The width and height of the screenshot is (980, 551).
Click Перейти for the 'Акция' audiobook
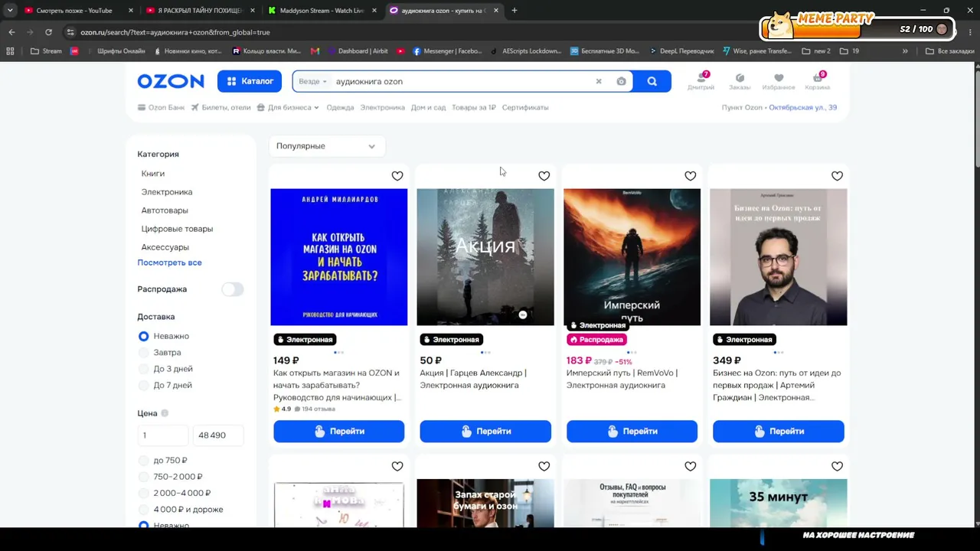click(x=485, y=432)
